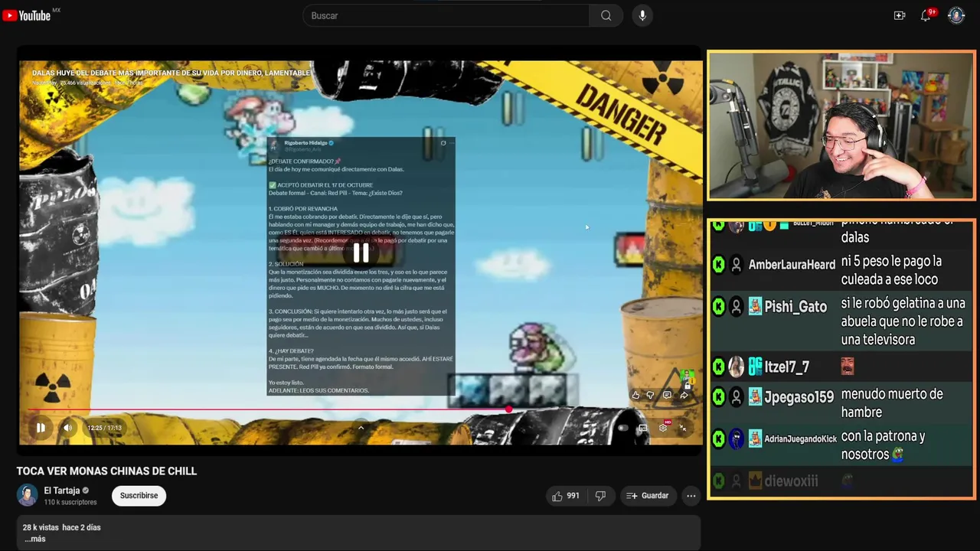Viewport: 980px width, 551px height.
Task: Exit fullscreen with the shrink icon
Action: [x=683, y=428]
